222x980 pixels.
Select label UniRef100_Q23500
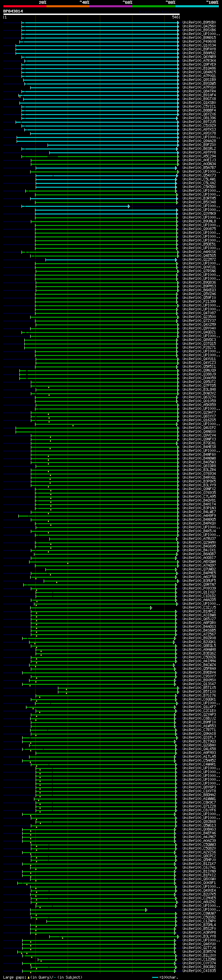199,316
